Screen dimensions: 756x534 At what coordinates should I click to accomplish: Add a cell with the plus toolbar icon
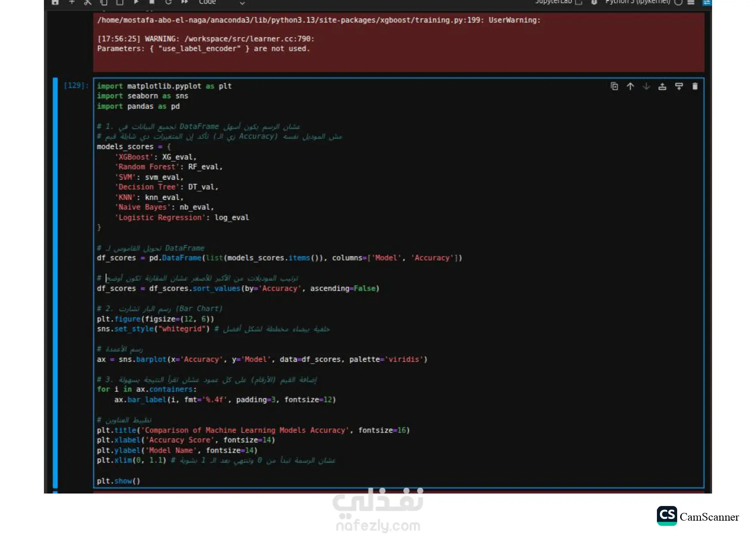(x=72, y=2)
